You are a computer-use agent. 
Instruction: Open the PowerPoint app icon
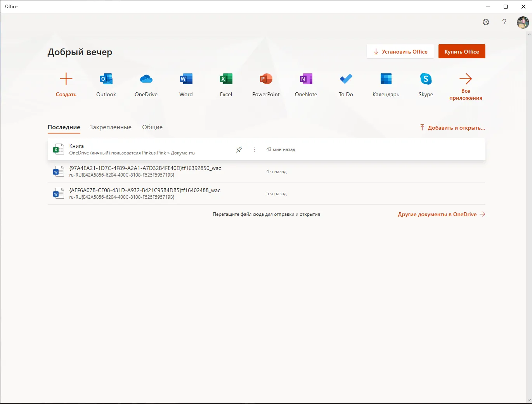coord(266,79)
